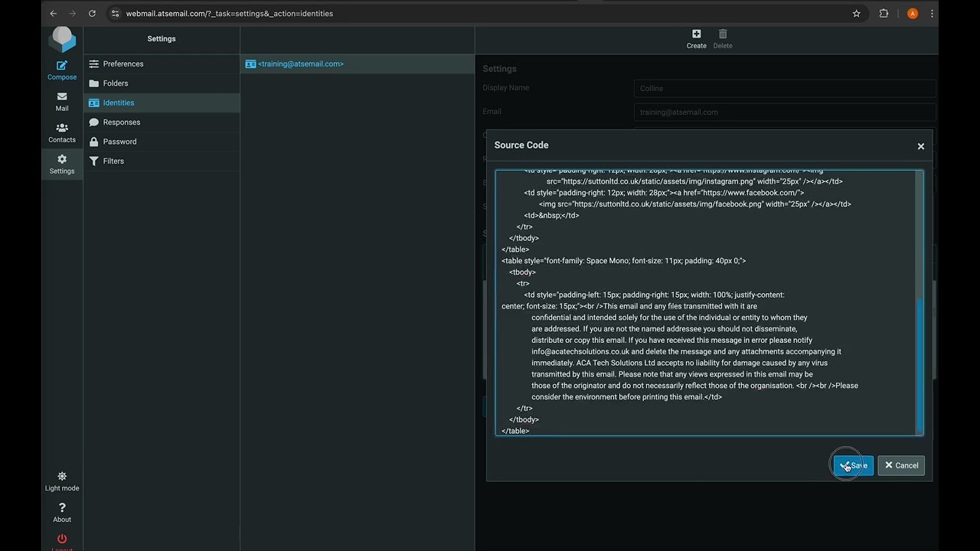Open Preferences settings item
This screenshot has width=980, height=551.
[x=162, y=64]
